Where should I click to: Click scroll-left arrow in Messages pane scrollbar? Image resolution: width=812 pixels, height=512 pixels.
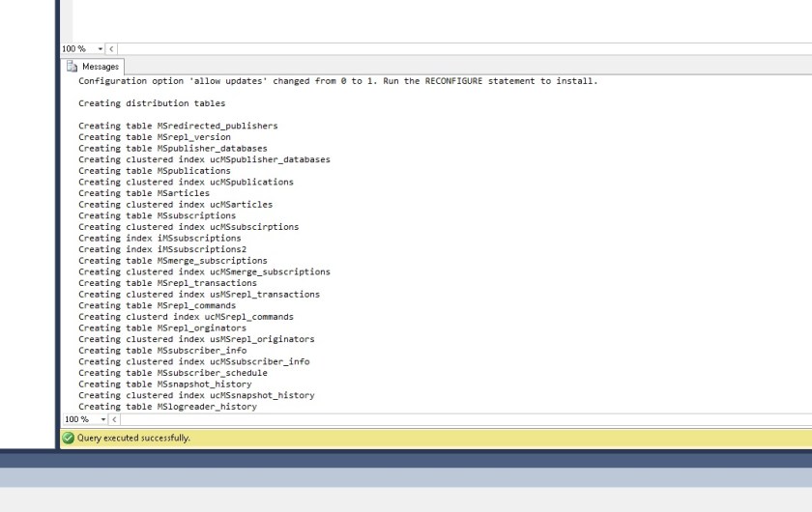112,419
